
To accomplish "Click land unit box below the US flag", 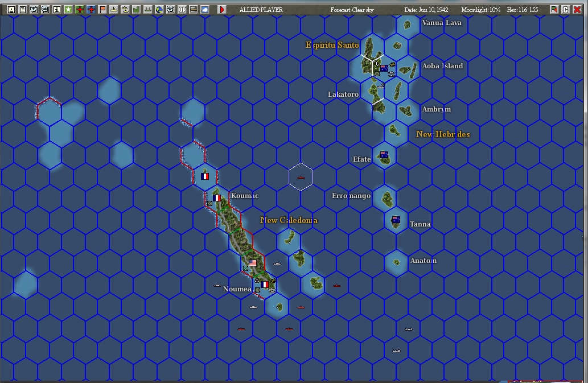I will point(245,268).
